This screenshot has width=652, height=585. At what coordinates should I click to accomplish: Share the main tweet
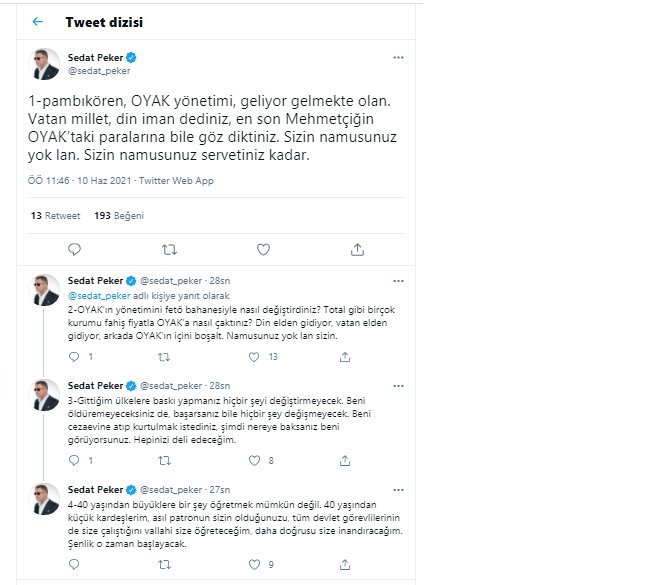click(x=357, y=249)
